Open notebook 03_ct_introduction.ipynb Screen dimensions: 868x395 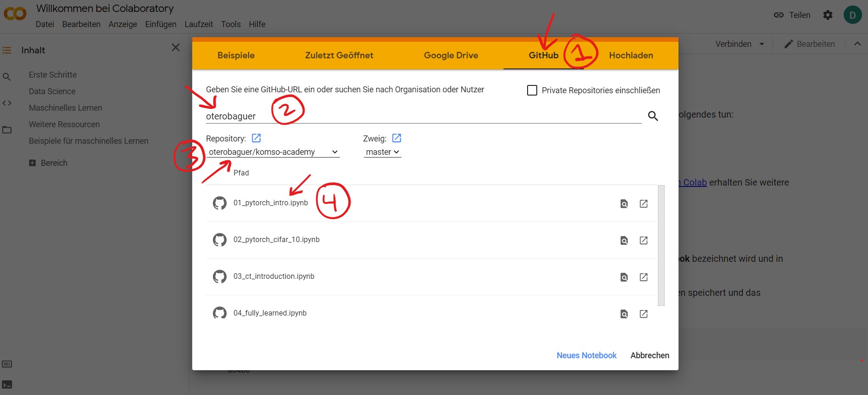(274, 276)
